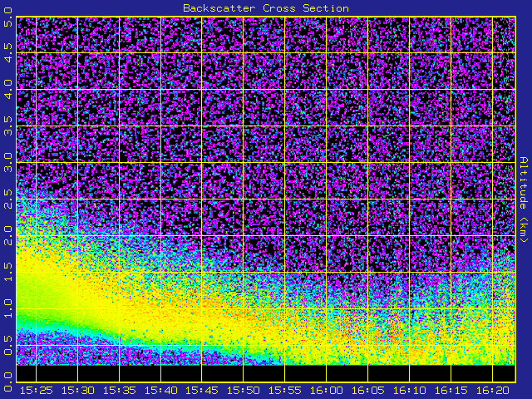
Task: Select the 15:55 time label
Action: point(284,391)
